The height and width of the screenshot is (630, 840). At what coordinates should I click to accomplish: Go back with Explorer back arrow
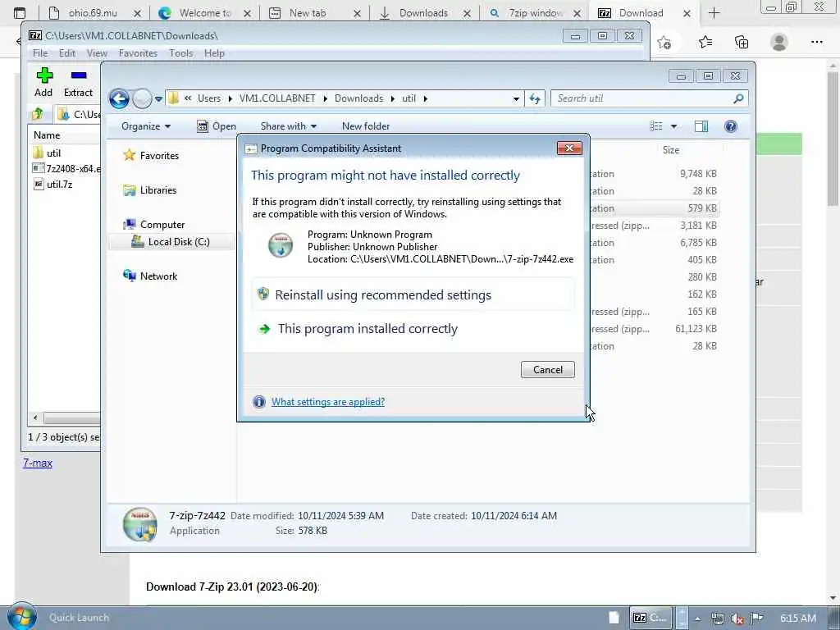tap(119, 98)
